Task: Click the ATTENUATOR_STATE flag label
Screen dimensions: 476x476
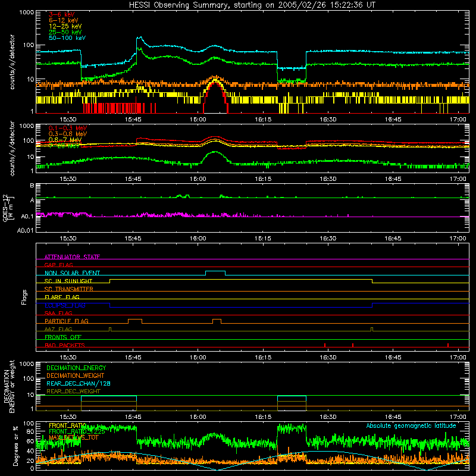Action: [x=72, y=257]
